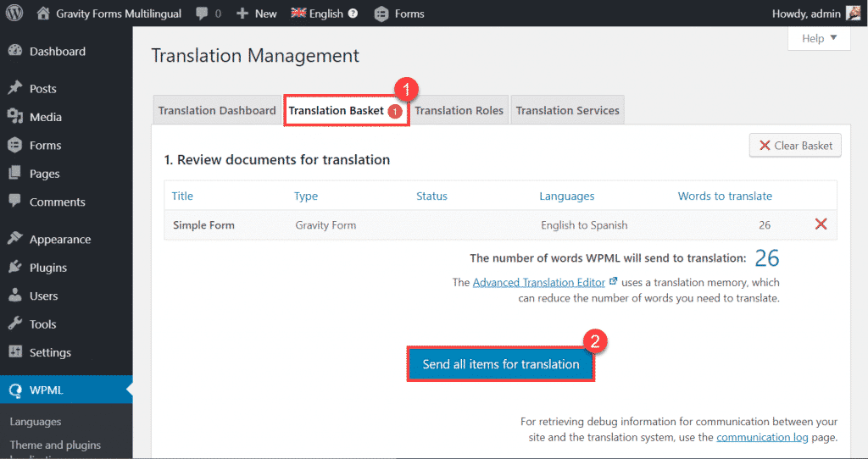868x459 pixels.
Task: Click the Pages icon in sidebar
Action: [x=15, y=173]
